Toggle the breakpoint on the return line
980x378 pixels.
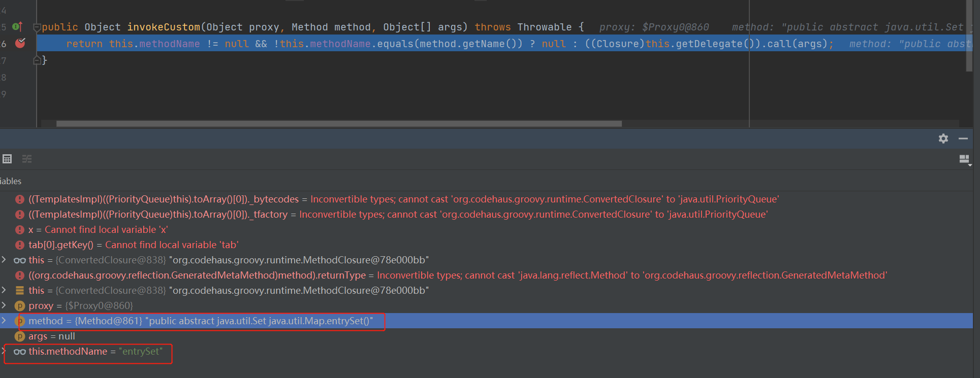20,43
